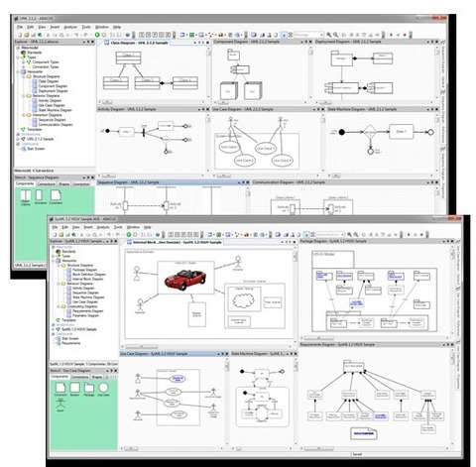
Task: Collapse the Structure Diagrams folder in SysML tree
Action: coord(59,265)
